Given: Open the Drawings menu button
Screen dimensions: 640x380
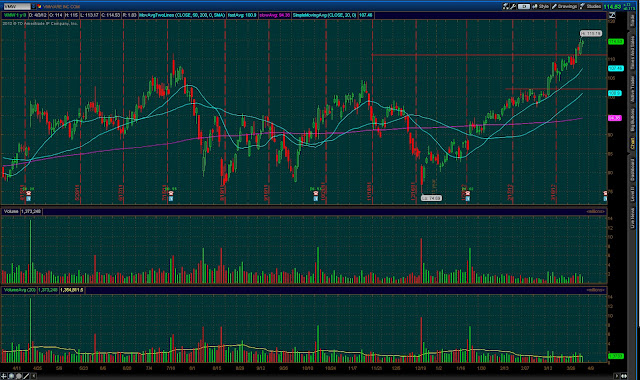Looking at the screenshot, I should [x=564, y=6].
